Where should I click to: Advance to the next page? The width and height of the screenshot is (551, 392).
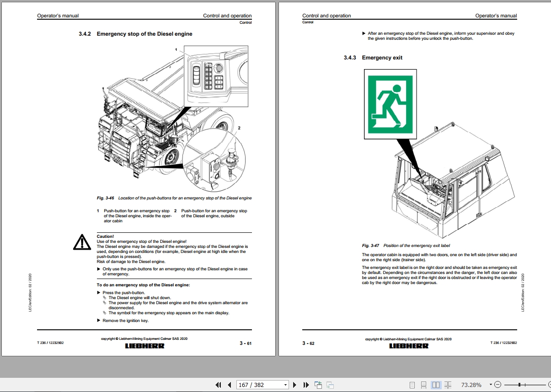[295, 385]
